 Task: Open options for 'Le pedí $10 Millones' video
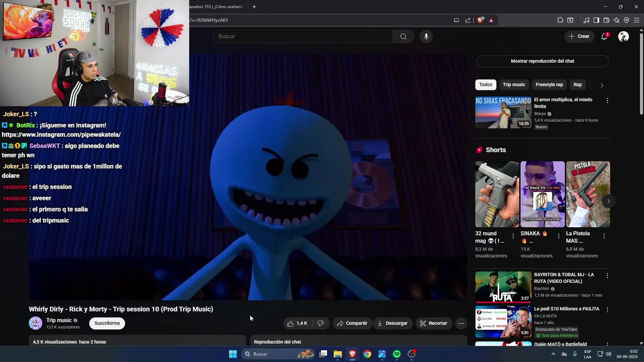[x=607, y=310]
